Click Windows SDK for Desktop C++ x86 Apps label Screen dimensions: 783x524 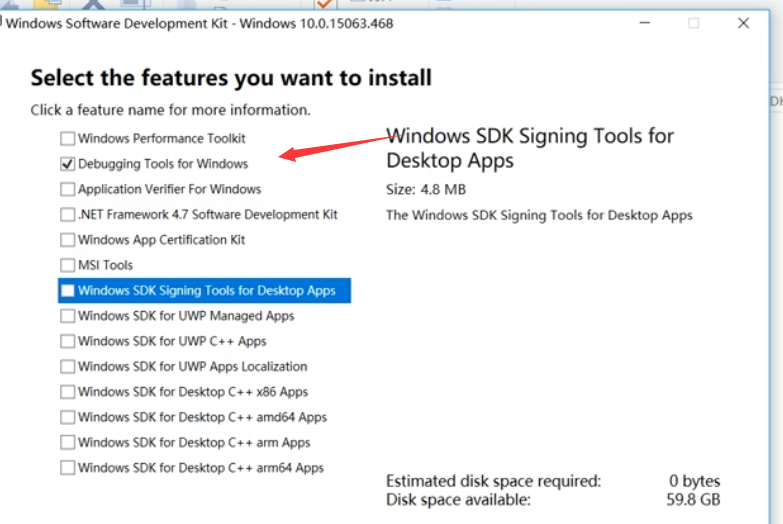click(x=193, y=392)
